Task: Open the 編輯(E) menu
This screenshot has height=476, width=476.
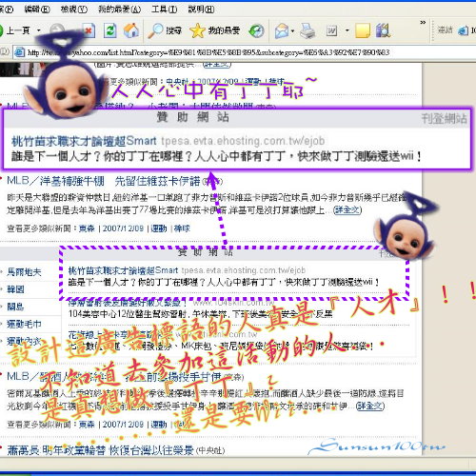Action: pyautogui.click(x=37, y=10)
